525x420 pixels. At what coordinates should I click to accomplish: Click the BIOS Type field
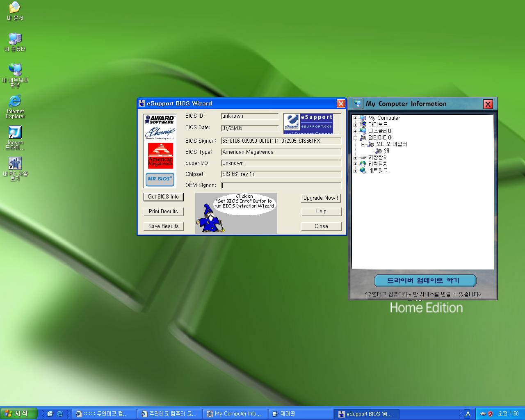281,152
